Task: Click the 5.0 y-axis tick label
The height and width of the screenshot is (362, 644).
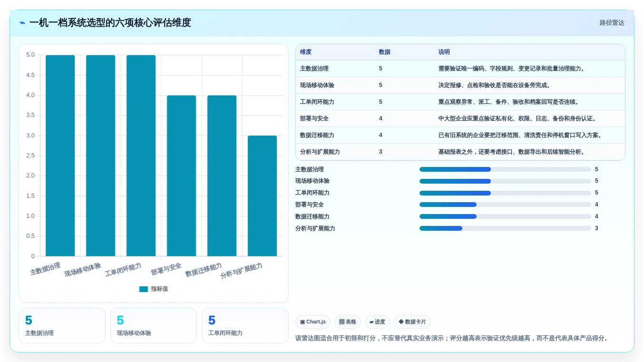Action: (30, 55)
